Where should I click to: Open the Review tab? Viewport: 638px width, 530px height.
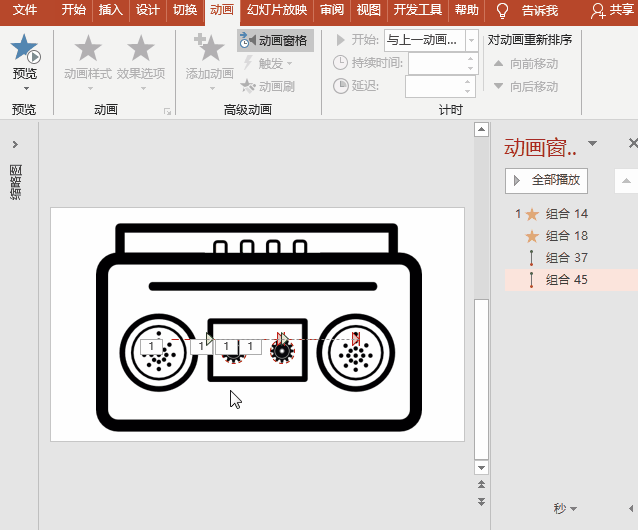332,10
